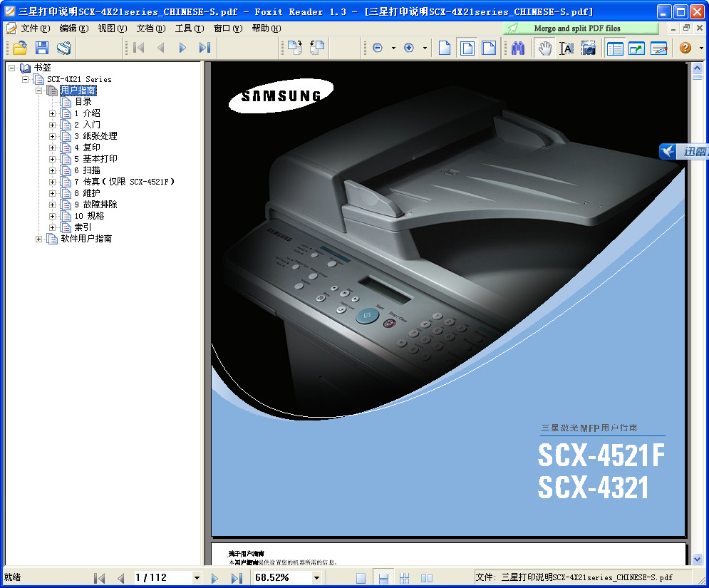
Task: Open toolbar options dropdown beside help icon
Action: [701, 48]
